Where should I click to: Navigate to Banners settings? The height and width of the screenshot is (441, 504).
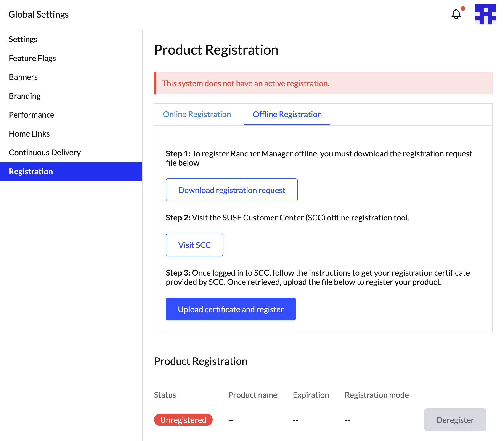[23, 77]
